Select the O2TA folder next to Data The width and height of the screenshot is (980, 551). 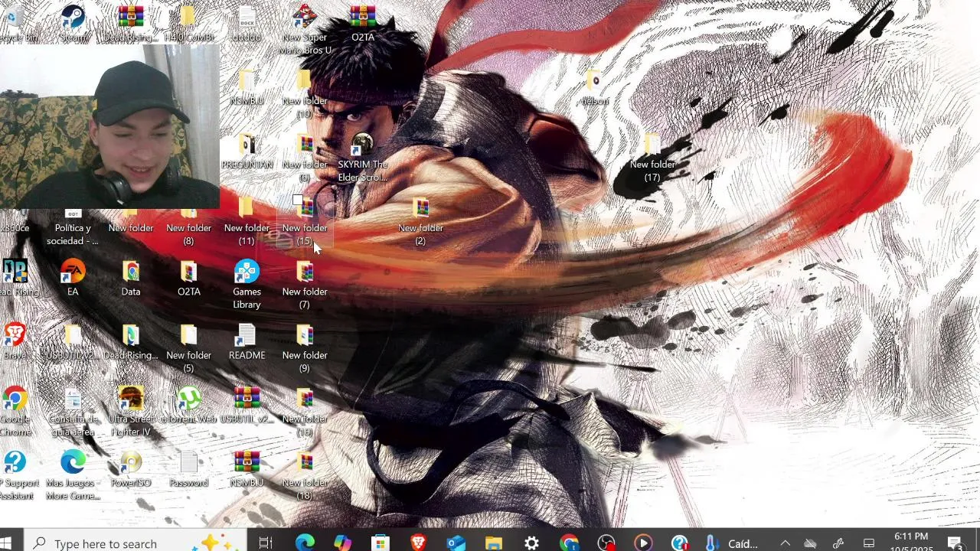click(x=188, y=278)
